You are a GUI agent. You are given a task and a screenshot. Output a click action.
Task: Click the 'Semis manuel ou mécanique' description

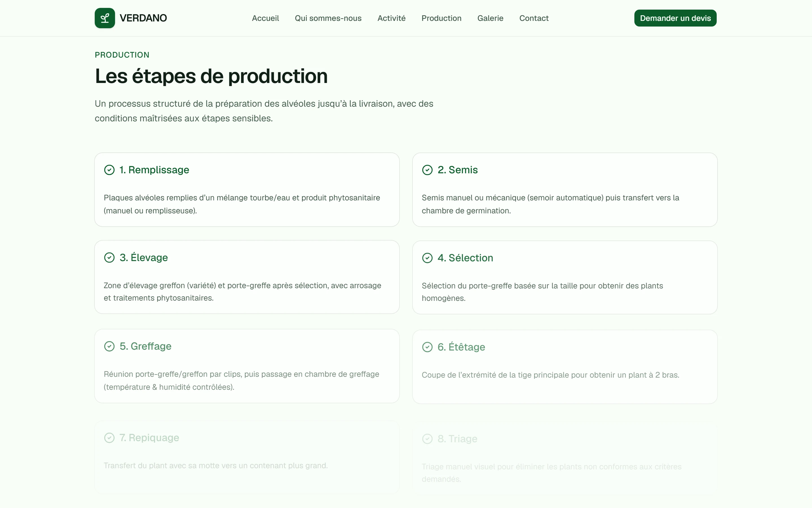coord(550,204)
